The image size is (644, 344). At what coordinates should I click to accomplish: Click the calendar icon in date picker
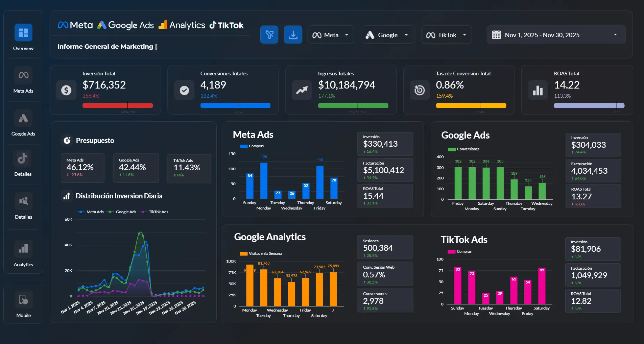496,35
